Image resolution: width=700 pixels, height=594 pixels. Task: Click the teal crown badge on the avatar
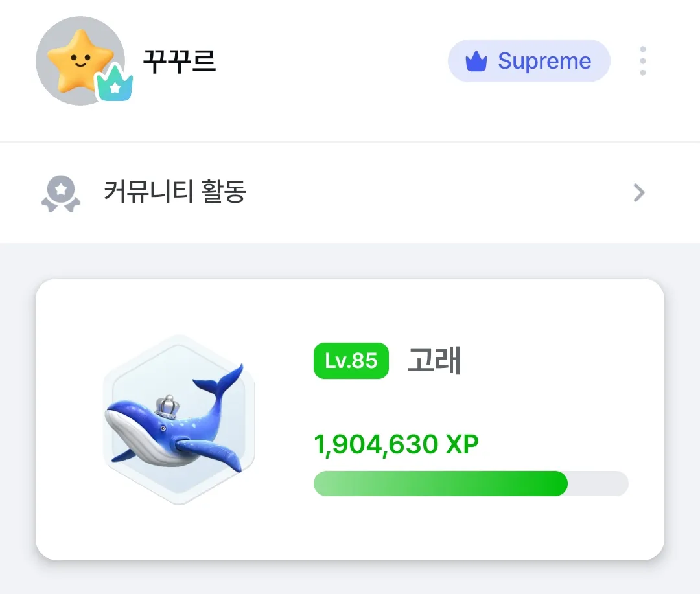[x=115, y=84]
